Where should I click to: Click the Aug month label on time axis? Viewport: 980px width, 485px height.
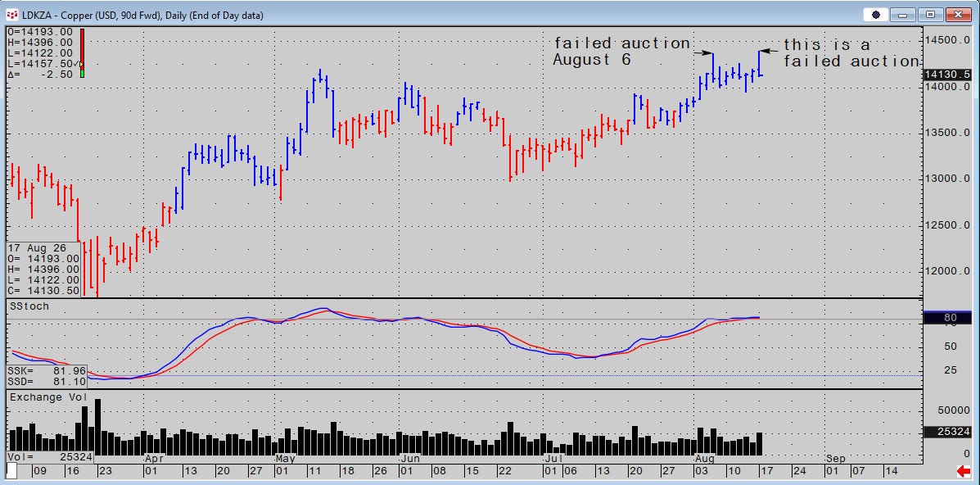pos(704,459)
